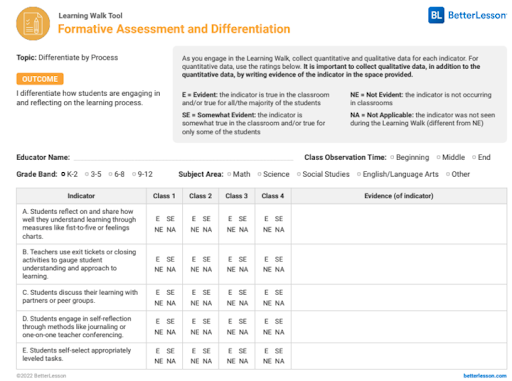Circle NE for indicator E, Class 3

231,361
